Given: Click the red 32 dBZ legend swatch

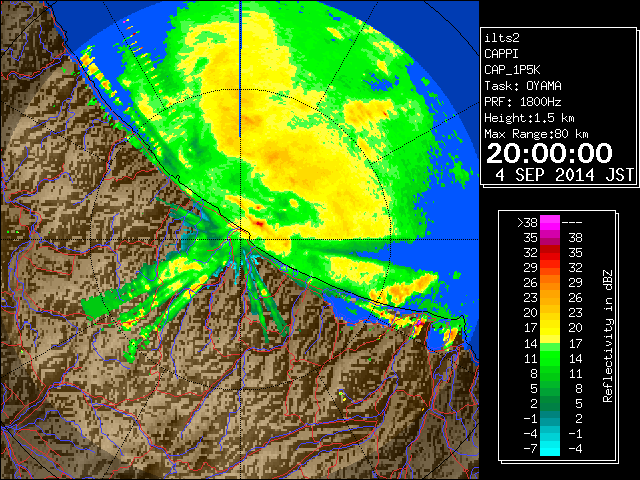Looking at the screenshot, I should pos(550,253).
